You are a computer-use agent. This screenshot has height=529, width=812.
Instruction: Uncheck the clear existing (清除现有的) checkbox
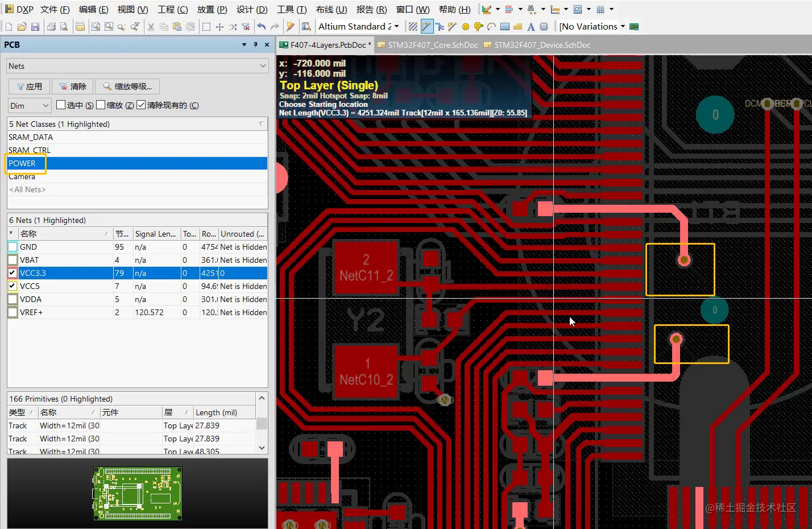pyautogui.click(x=141, y=105)
